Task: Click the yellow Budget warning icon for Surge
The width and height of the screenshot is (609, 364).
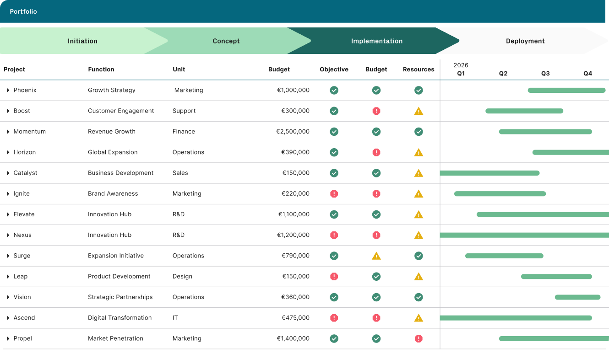Action: pos(376,256)
